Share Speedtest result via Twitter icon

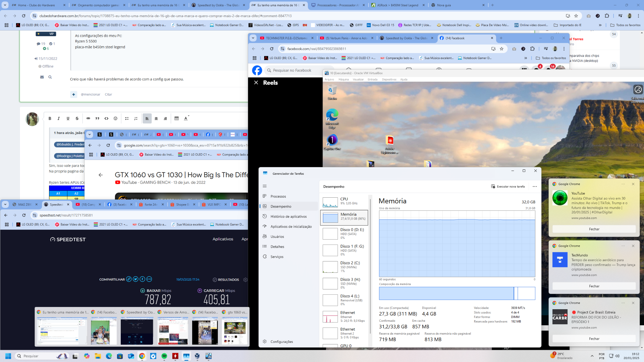pos(136,279)
